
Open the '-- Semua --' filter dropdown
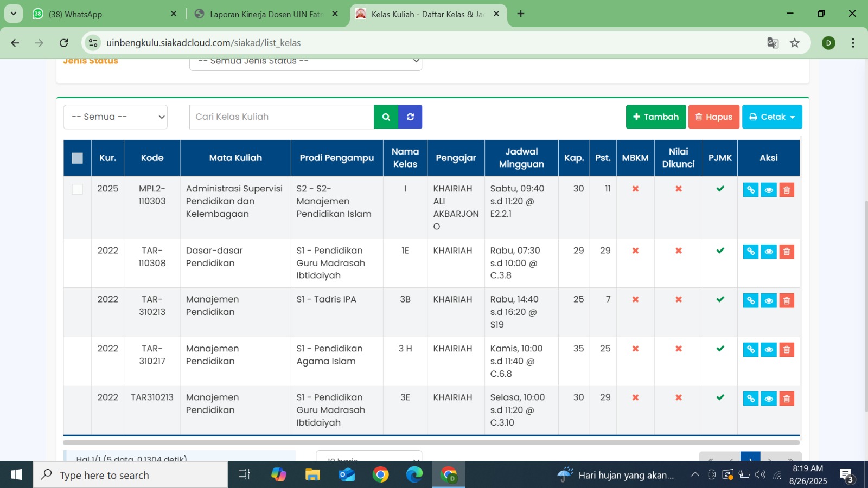116,117
